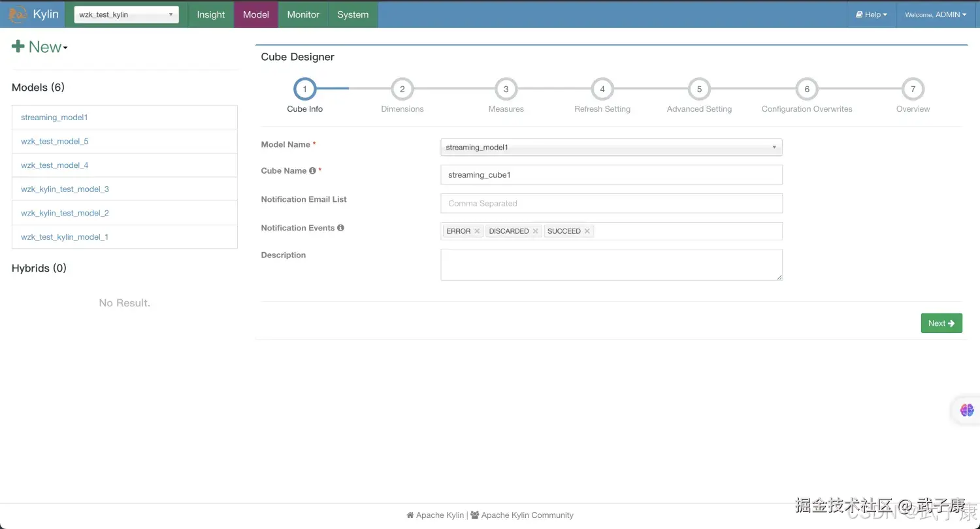Switch to the Insight tab
This screenshot has height=529, width=980.
pos(211,14)
